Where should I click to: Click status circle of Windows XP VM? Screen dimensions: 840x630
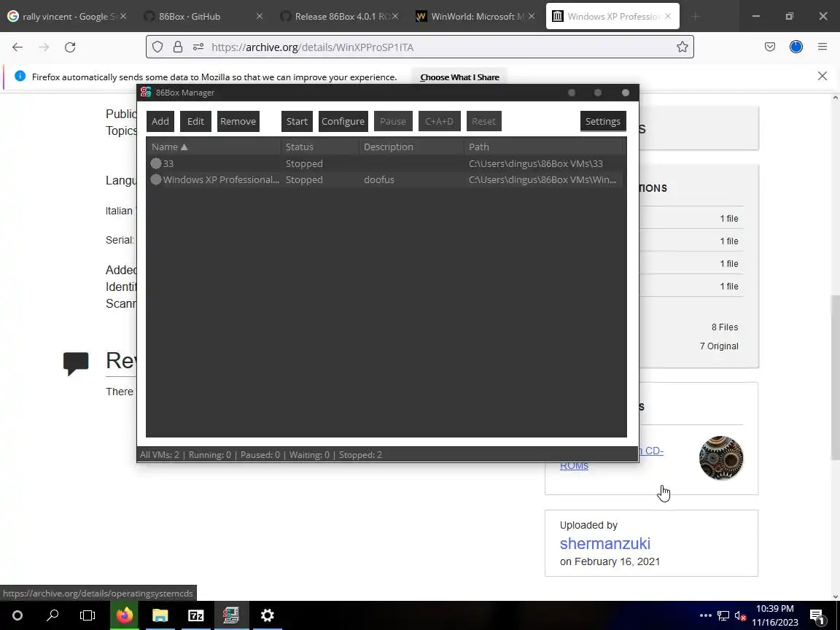tap(156, 179)
